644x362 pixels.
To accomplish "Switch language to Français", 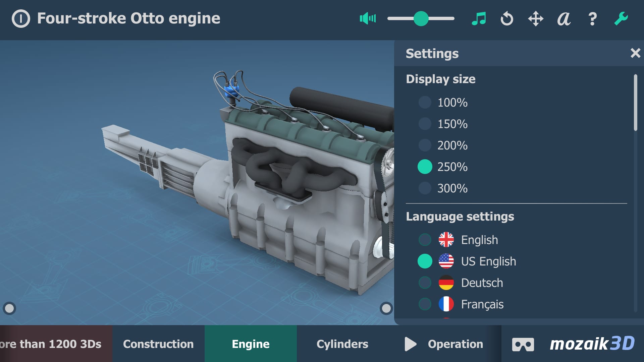I will tap(425, 304).
